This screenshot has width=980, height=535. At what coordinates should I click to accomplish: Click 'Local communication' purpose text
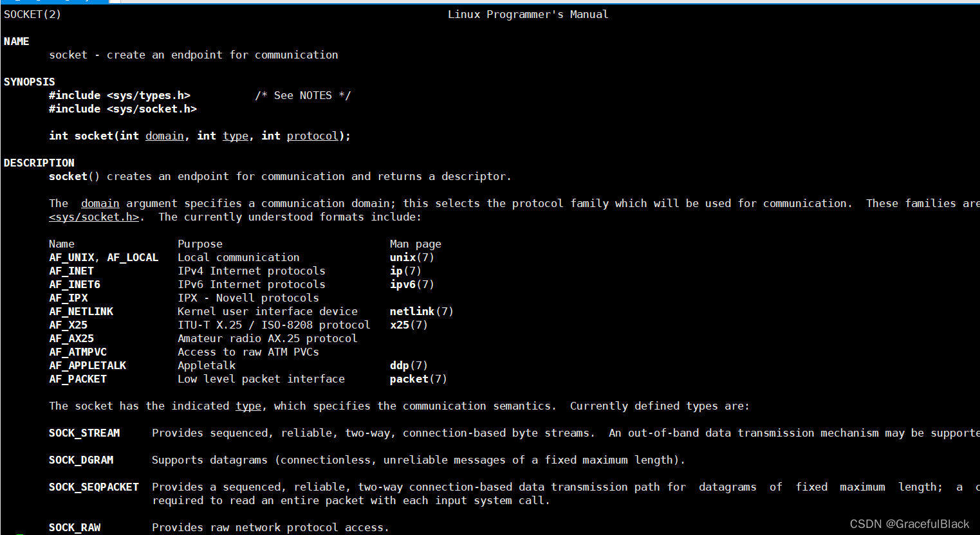point(239,257)
